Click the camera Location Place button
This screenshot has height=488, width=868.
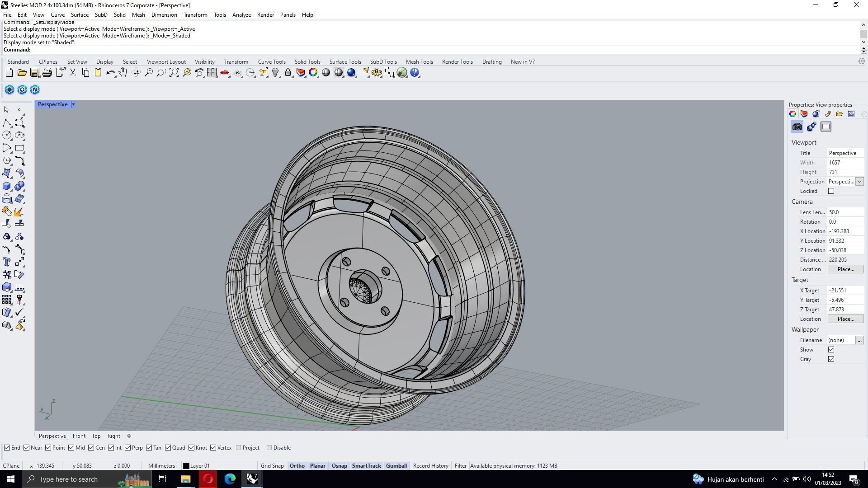(x=845, y=269)
